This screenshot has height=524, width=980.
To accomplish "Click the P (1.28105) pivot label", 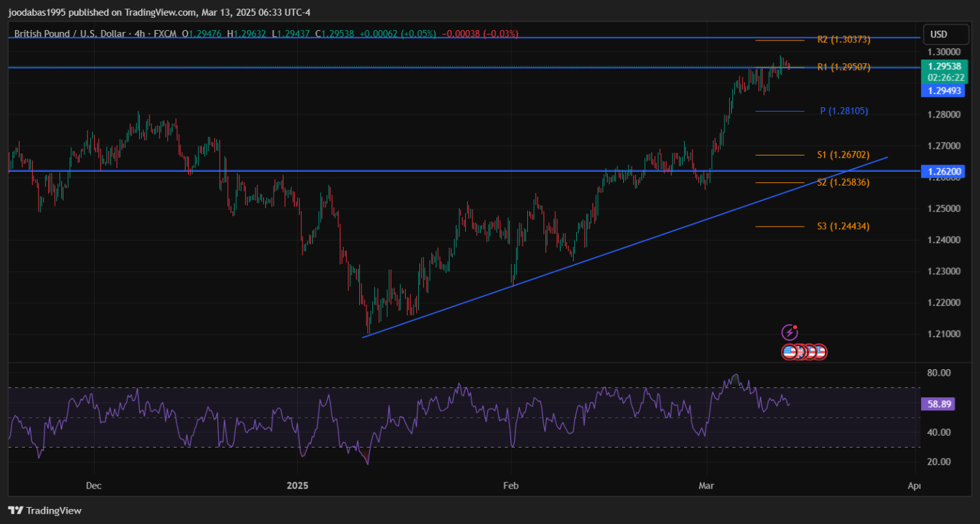I will (x=844, y=111).
